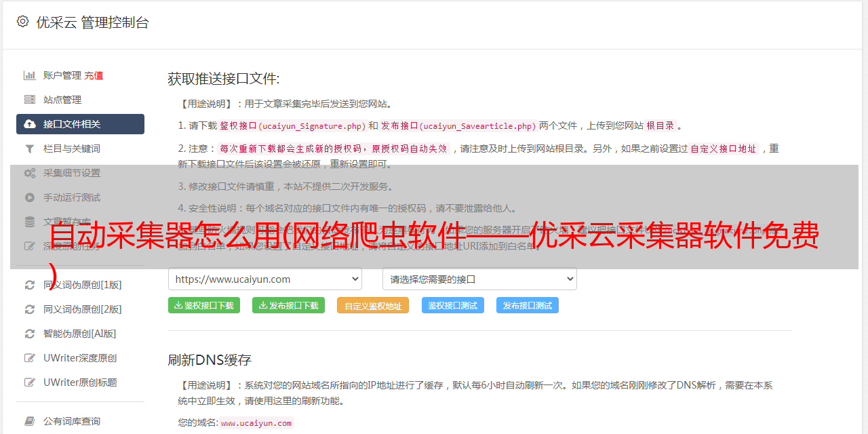The image size is (868, 434).
Task: Click the gears icon beside 采集细节设置
Action: (x=30, y=173)
